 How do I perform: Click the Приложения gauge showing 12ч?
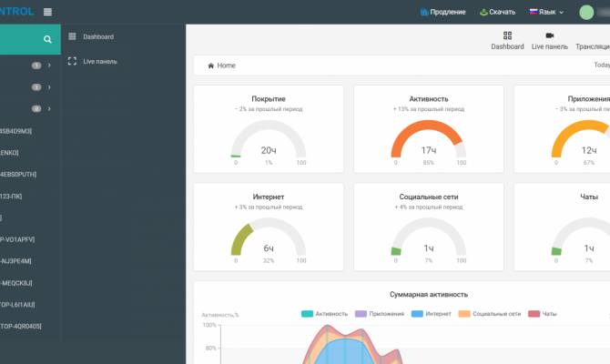click(581, 140)
